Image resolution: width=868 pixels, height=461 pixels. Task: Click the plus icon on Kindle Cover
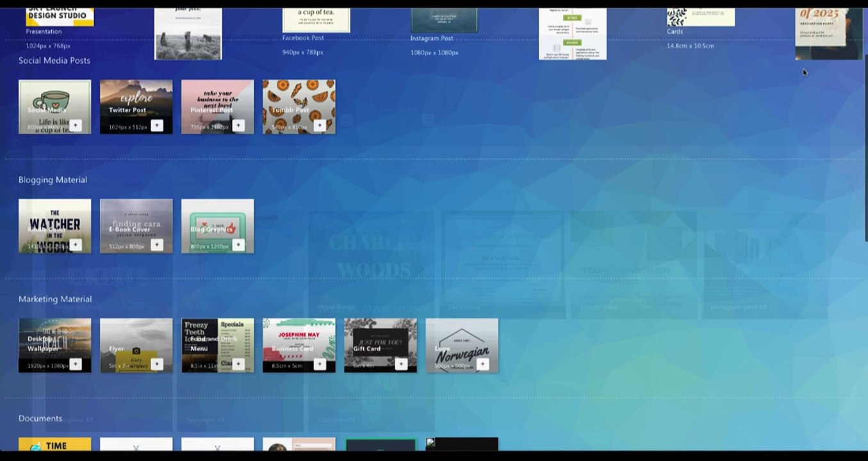(x=76, y=245)
